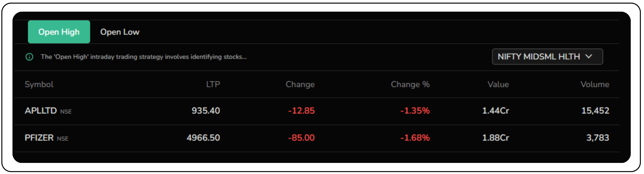The image size is (644, 174).
Task: Open the APLLTD stock symbol
Action: [x=41, y=110]
